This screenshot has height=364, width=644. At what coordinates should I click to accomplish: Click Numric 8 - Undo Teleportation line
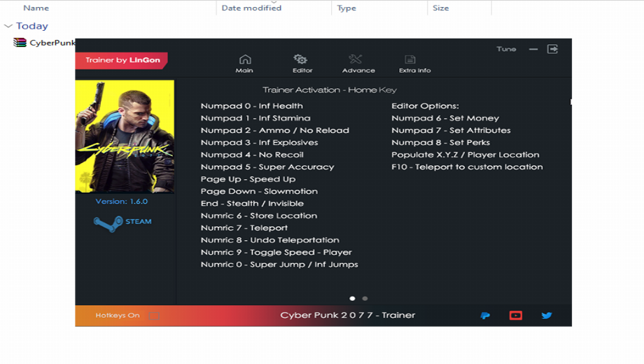[x=269, y=240]
